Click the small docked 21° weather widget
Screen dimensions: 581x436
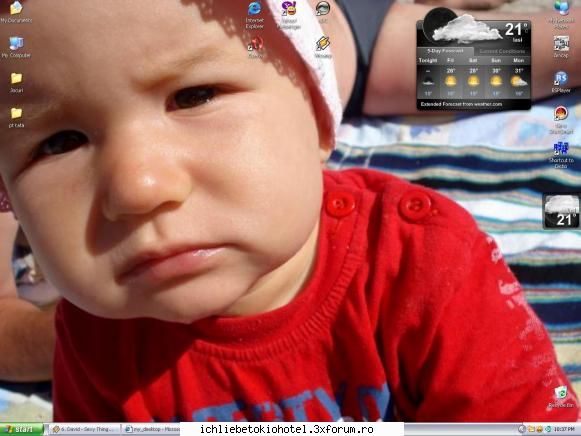click(561, 212)
